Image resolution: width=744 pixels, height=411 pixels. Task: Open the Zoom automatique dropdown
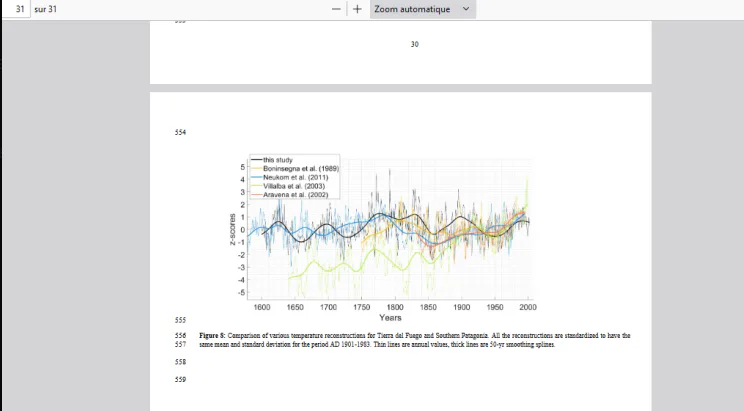click(x=422, y=9)
